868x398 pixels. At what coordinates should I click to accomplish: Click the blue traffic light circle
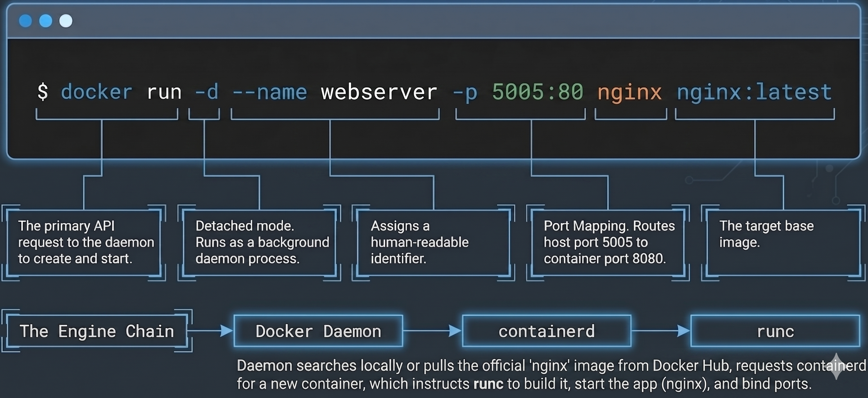click(45, 21)
